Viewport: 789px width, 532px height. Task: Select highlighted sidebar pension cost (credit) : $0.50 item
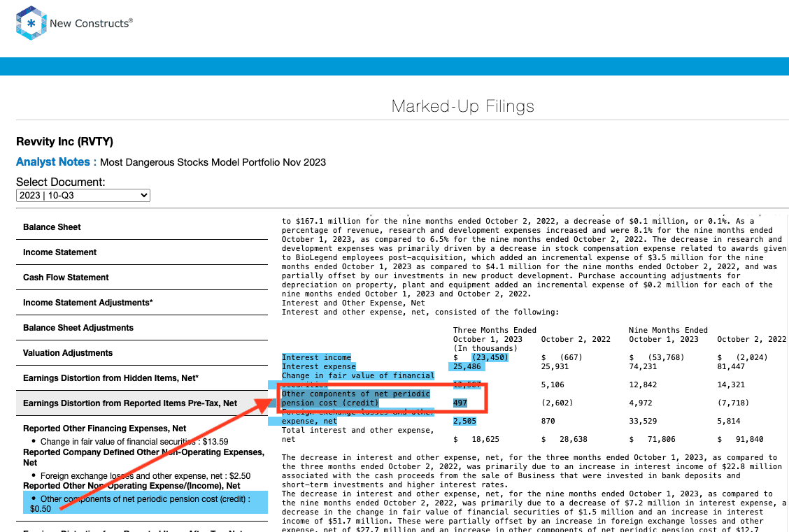pyautogui.click(x=145, y=504)
